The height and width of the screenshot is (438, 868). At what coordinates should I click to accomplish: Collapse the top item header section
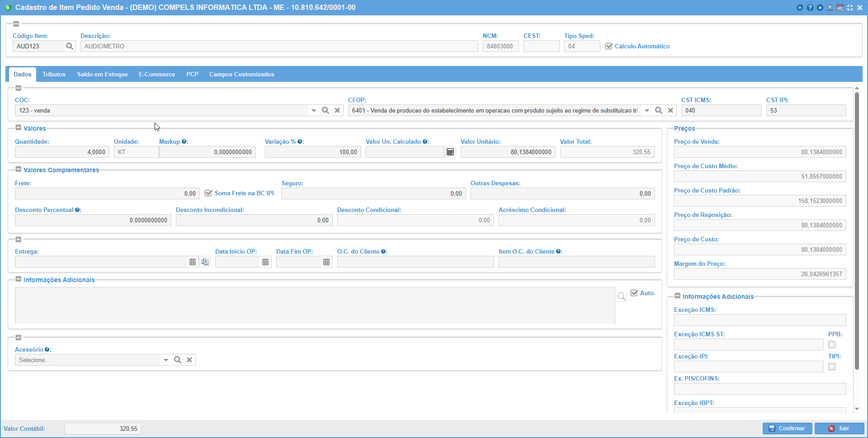(x=16, y=24)
